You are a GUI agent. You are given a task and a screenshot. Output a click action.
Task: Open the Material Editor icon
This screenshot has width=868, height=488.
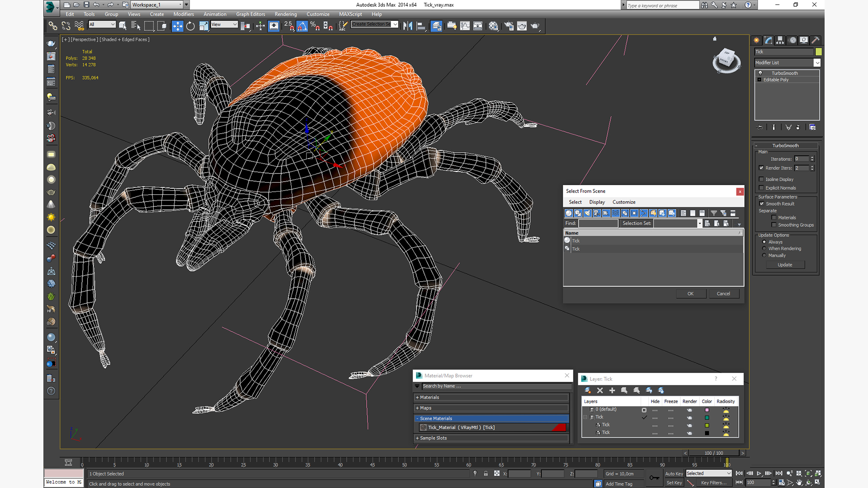(493, 26)
